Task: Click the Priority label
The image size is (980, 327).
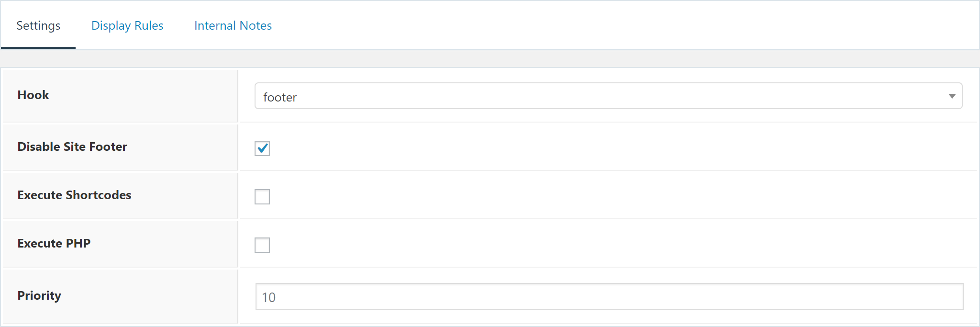Action: 39,295
